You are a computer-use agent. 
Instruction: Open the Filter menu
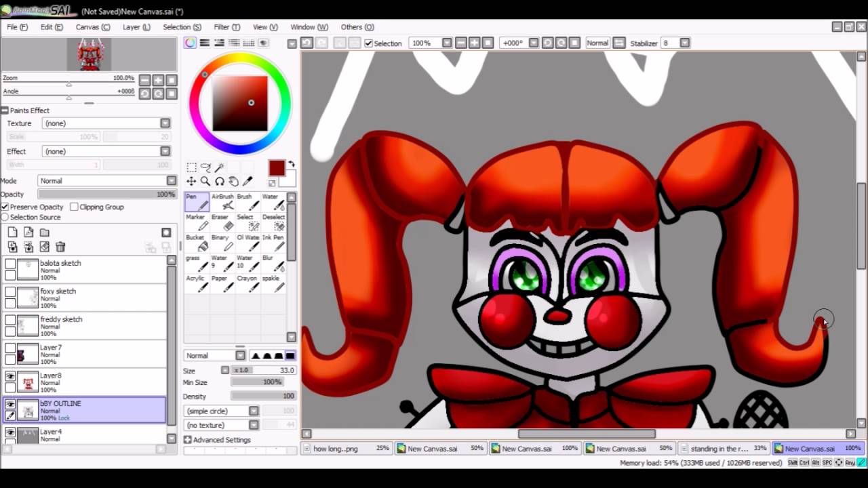pos(227,27)
